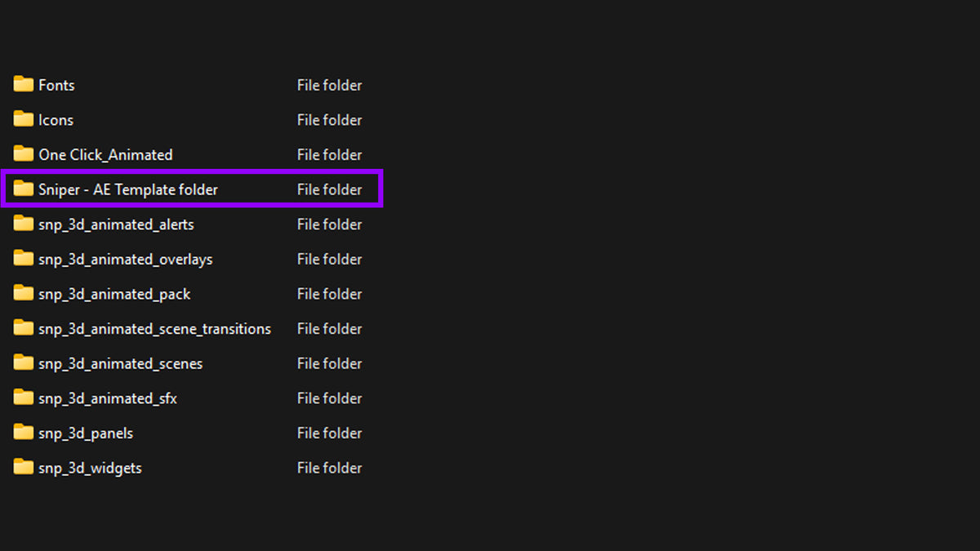Click the One Click_Animated name text

click(x=105, y=154)
